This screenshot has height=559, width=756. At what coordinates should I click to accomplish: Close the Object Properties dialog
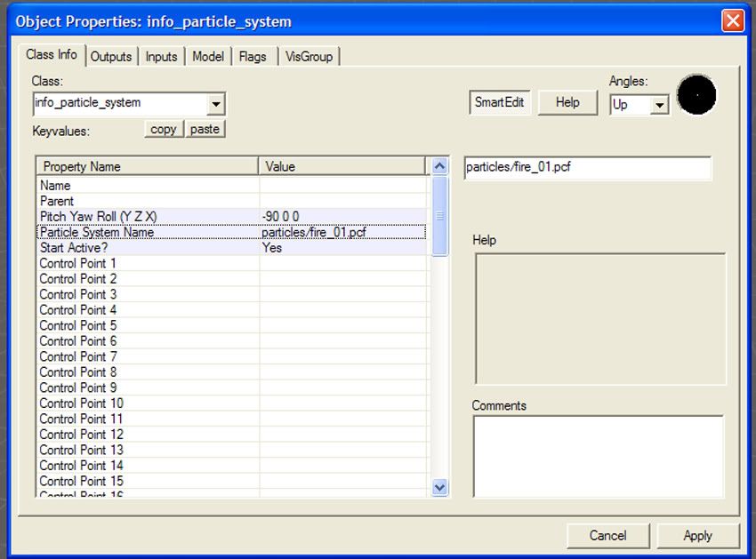(732, 20)
